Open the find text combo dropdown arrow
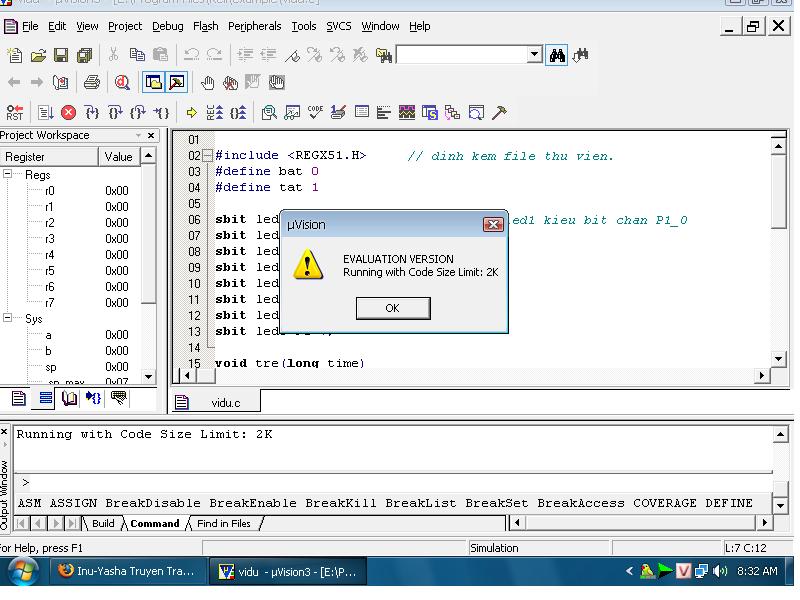Screen dimensions: 800x600 534,54
